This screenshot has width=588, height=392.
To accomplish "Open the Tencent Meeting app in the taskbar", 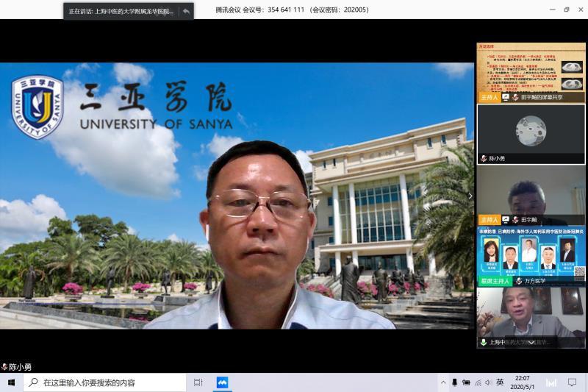I will pos(221,382).
